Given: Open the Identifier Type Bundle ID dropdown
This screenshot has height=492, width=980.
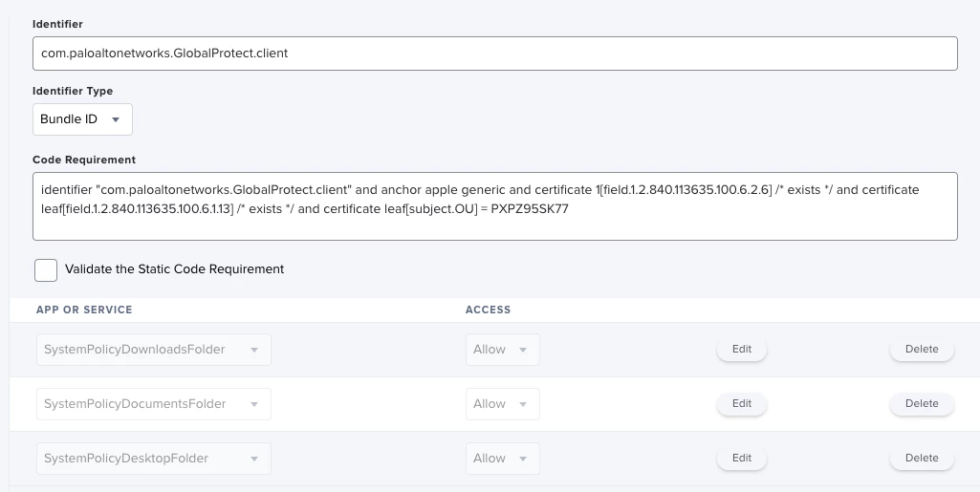Looking at the screenshot, I should point(81,119).
